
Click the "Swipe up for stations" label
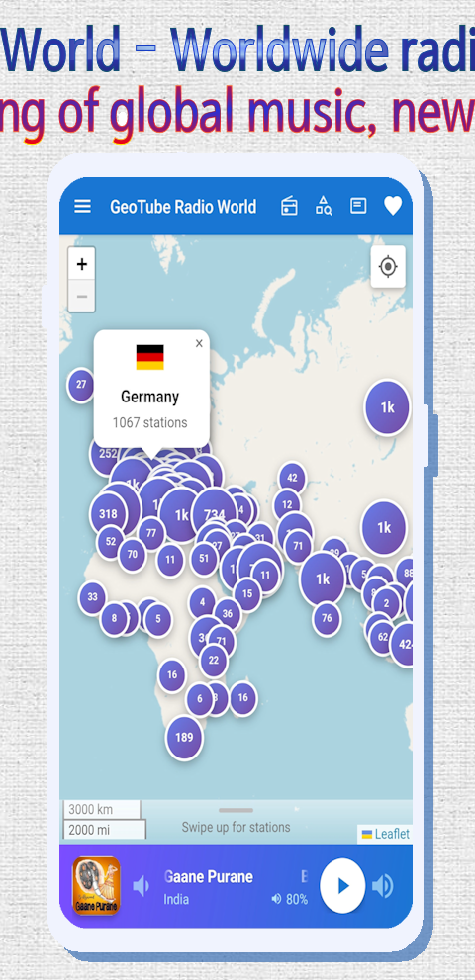(x=236, y=827)
